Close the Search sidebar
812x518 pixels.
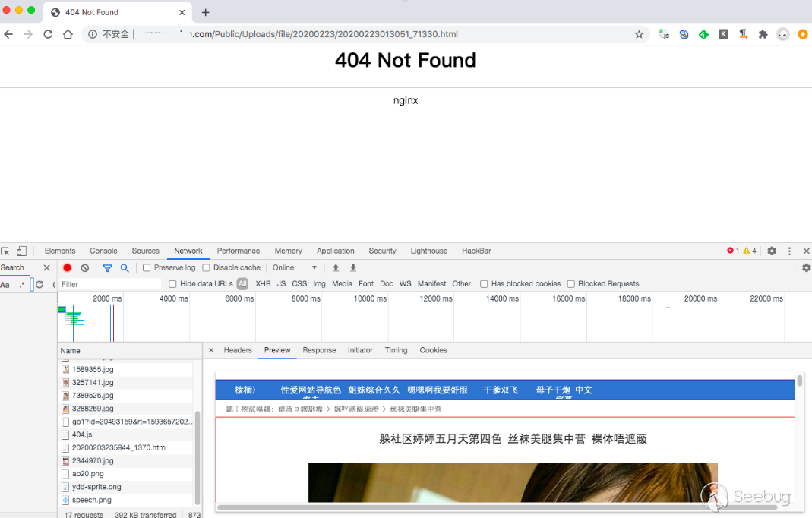click(46, 268)
